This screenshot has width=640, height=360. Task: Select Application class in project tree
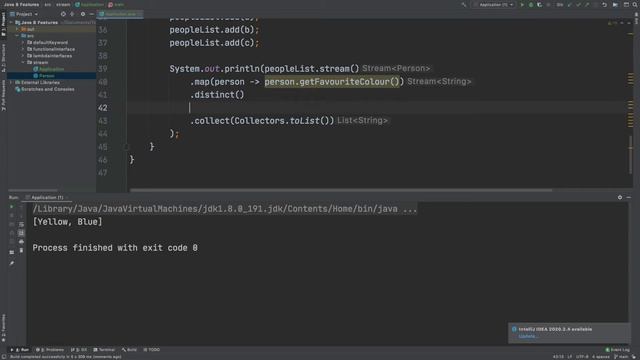[51, 69]
